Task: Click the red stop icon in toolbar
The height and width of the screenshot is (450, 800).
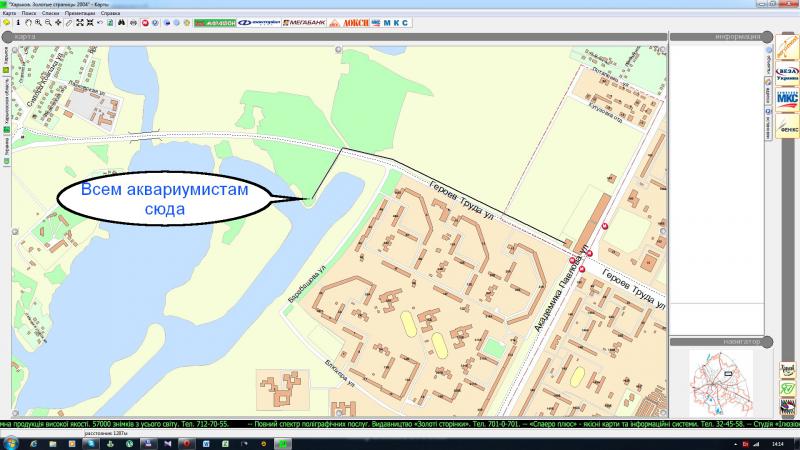Action: 146,22
